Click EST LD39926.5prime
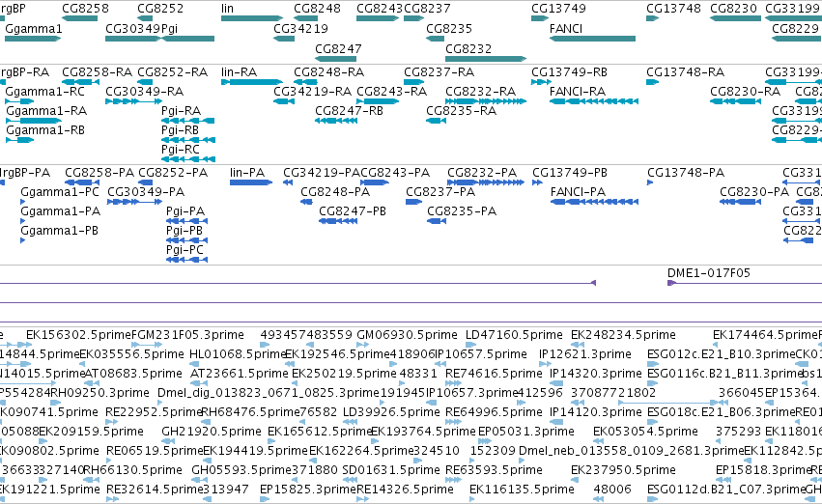Screen dimensions: 822x504 click(x=391, y=413)
